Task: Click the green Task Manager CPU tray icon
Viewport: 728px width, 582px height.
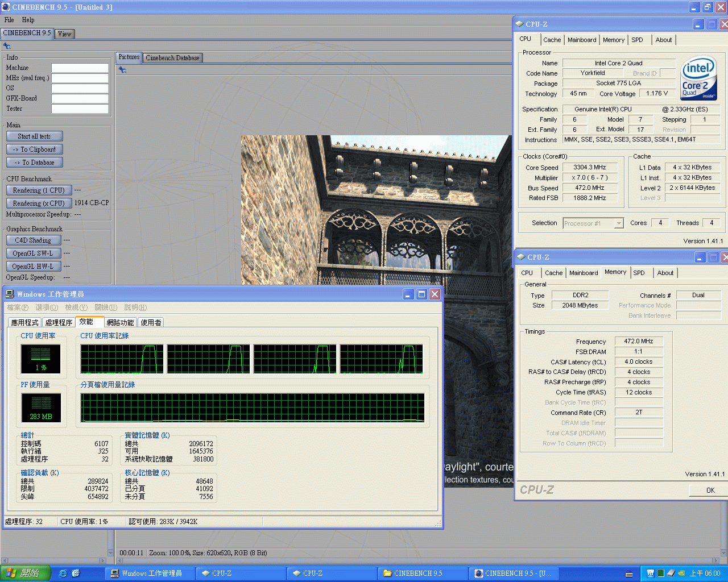Action: click(660, 573)
